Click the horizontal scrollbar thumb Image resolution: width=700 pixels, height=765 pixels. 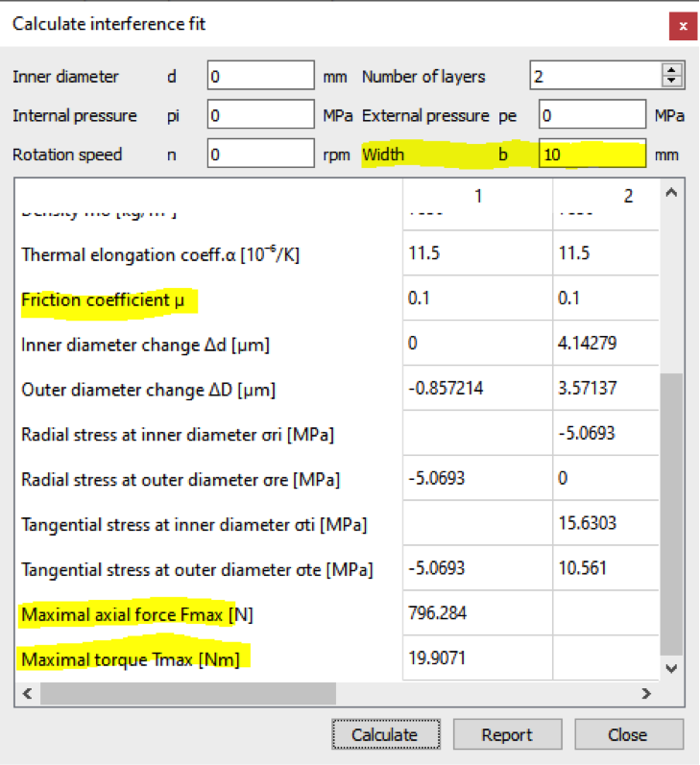pos(187,692)
